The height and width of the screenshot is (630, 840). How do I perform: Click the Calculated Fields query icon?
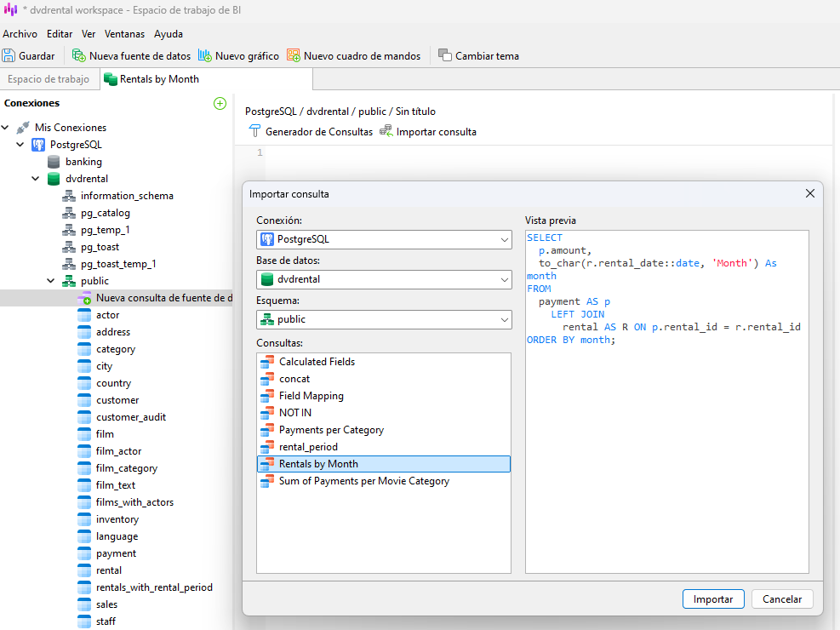click(x=267, y=362)
